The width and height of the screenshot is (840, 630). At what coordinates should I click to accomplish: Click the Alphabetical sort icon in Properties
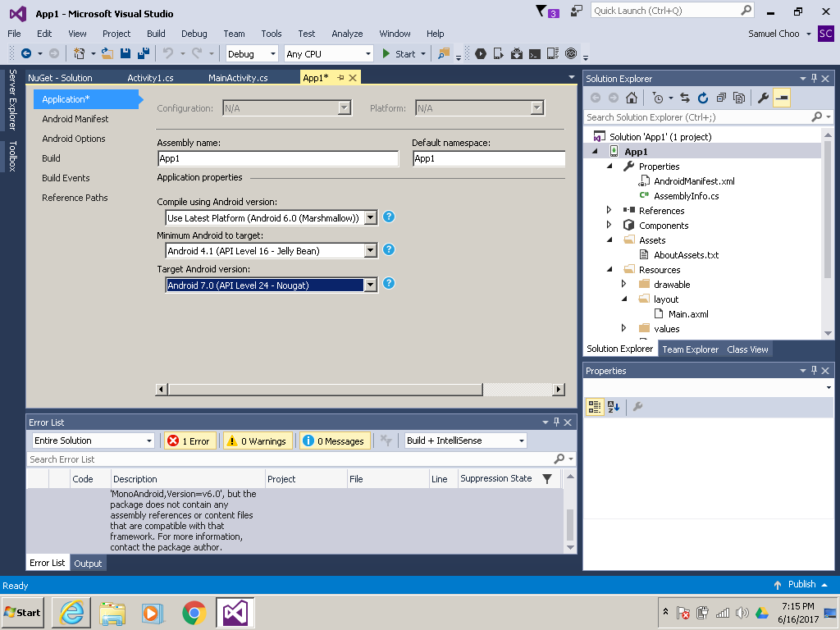pyautogui.click(x=614, y=407)
